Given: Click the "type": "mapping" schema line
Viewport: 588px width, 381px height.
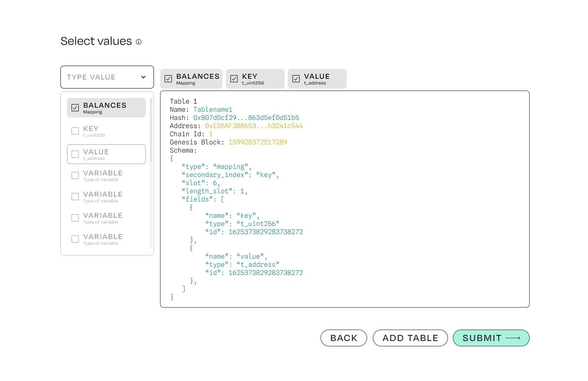Looking at the screenshot, I should click(217, 166).
